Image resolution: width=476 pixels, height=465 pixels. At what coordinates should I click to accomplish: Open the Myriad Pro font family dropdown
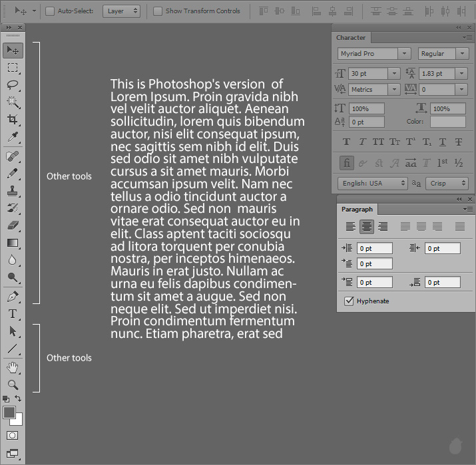coord(374,54)
